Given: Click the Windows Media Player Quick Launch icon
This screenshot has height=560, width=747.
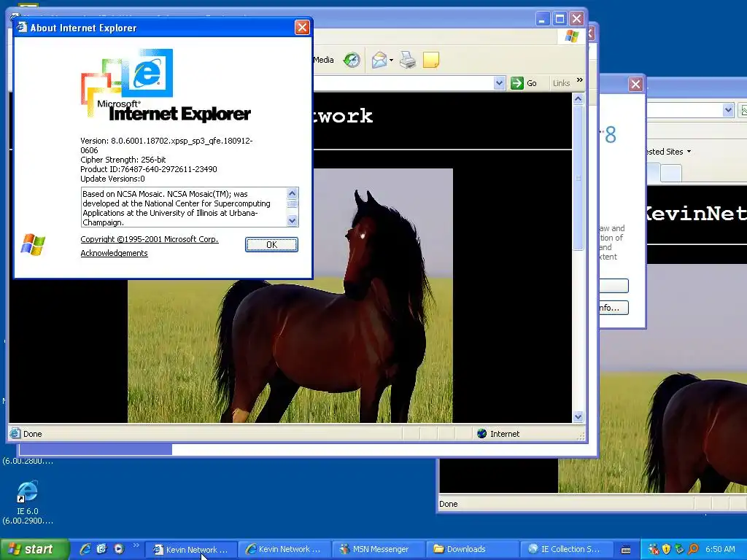Looking at the screenshot, I should click(x=119, y=549).
